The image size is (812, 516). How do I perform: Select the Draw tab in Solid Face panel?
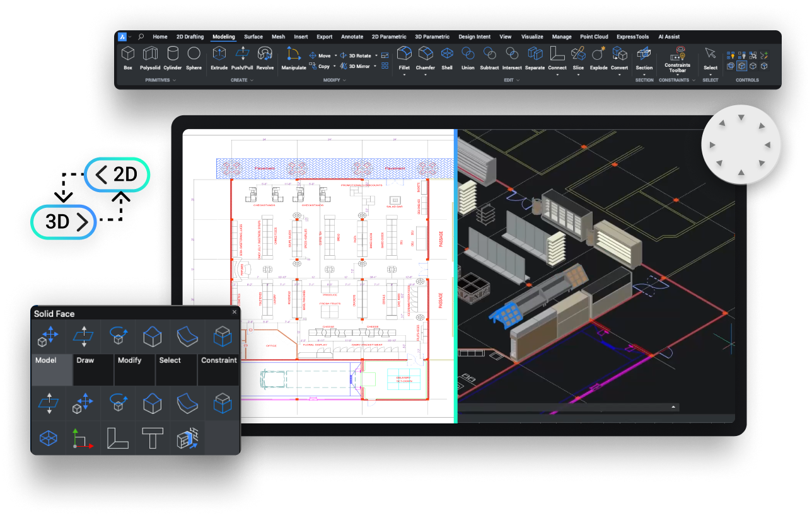pyautogui.click(x=85, y=360)
